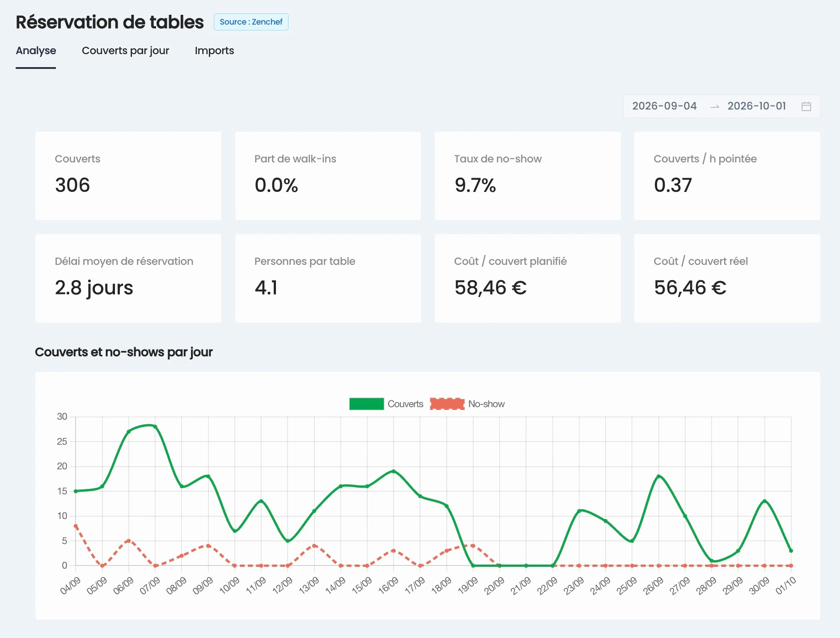
Task: Click the 16/09 Couverts data point
Action: (x=394, y=471)
